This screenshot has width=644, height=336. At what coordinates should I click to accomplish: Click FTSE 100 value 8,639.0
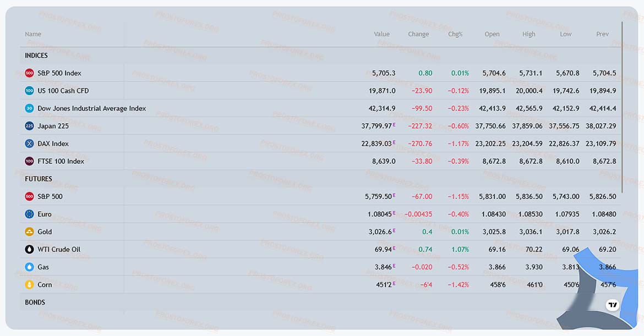pyautogui.click(x=384, y=161)
